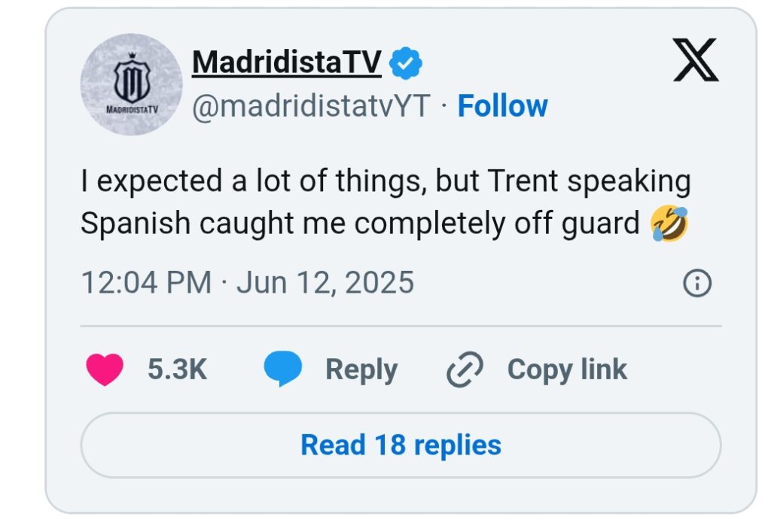This screenshot has height=532, width=771.
Task: Like the tweet with the pink heart icon
Action: 105,369
